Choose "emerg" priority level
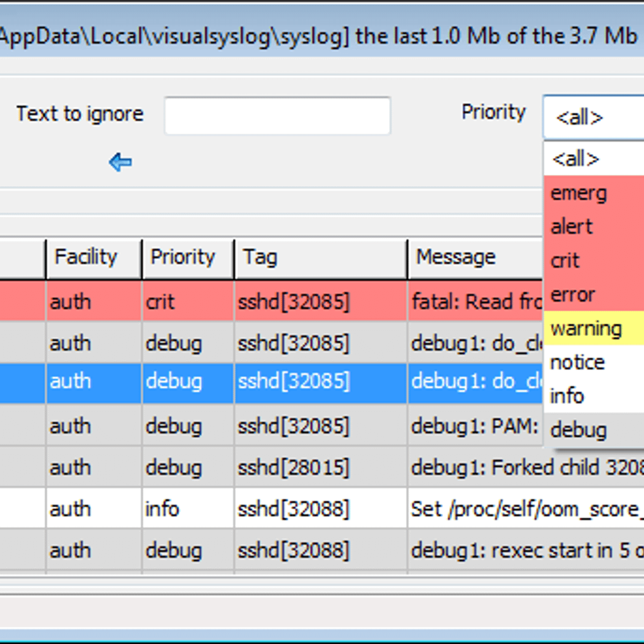This screenshot has height=644, width=644. coord(579,193)
